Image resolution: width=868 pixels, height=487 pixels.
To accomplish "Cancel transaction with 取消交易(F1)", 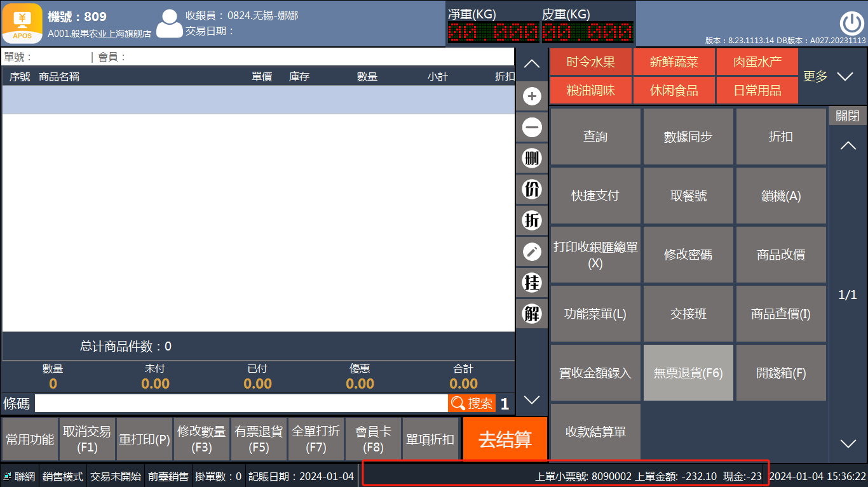I will [87, 439].
